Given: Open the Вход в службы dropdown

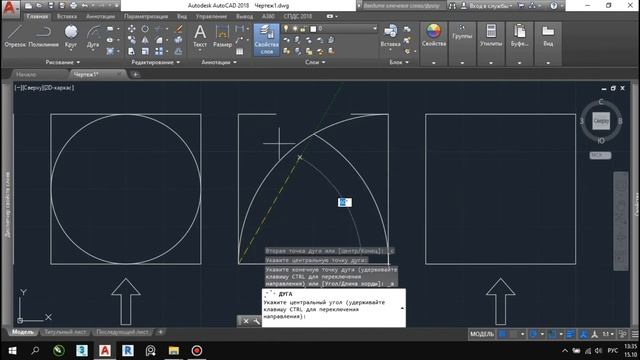Looking at the screenshot, I should coord(491,6).
